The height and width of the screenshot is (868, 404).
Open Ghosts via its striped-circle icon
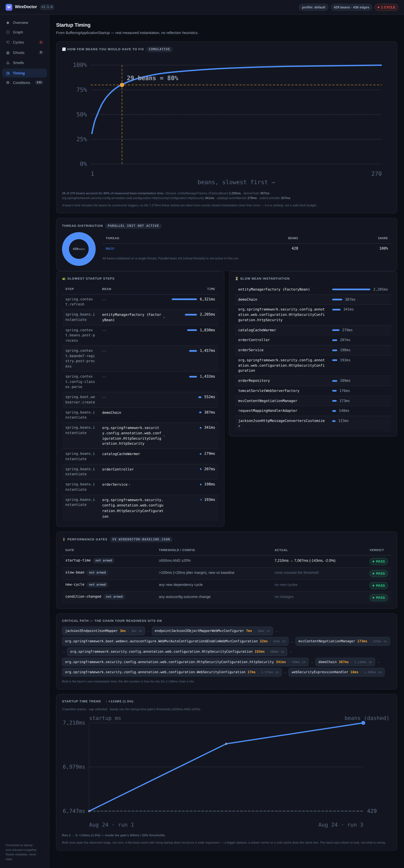click(8, 52)
